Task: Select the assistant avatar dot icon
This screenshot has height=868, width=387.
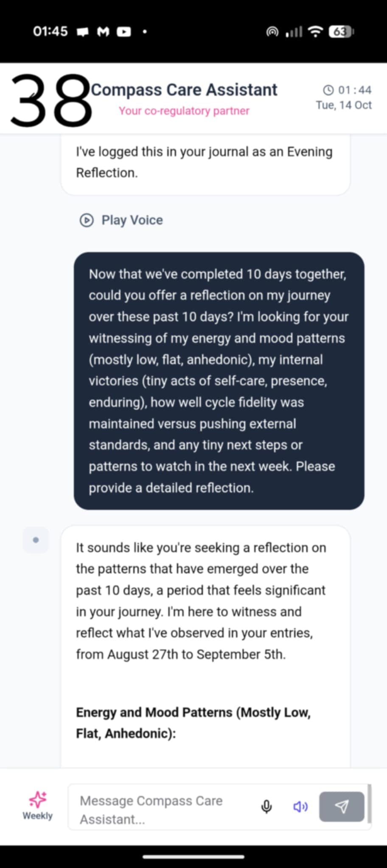Action: [x=36, y=540]
